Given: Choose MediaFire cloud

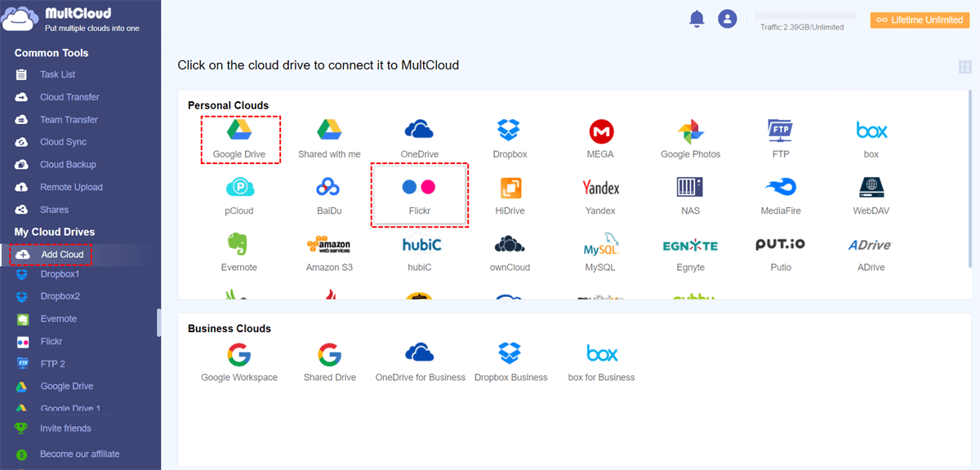Looking at the screenshot, I should pos(781,195).
